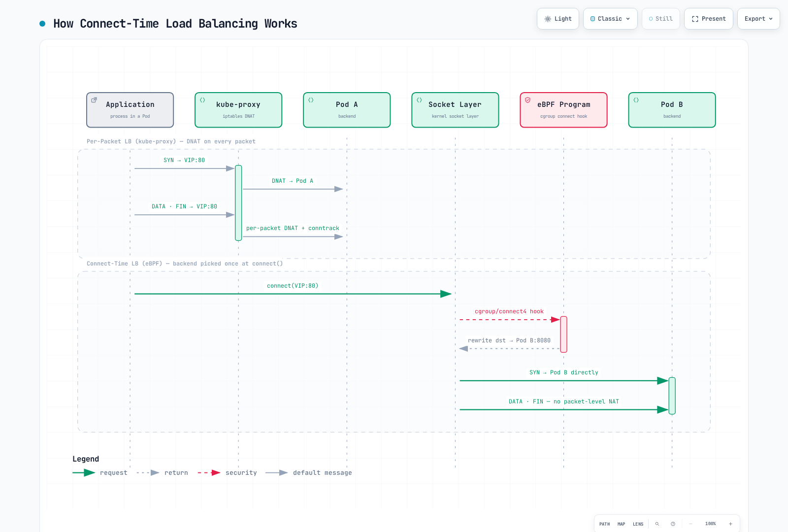This screenshot has width=788, height=532.
Task: Click the 'cgroup/connect4 hook' message label
Action: click(509, 311)
